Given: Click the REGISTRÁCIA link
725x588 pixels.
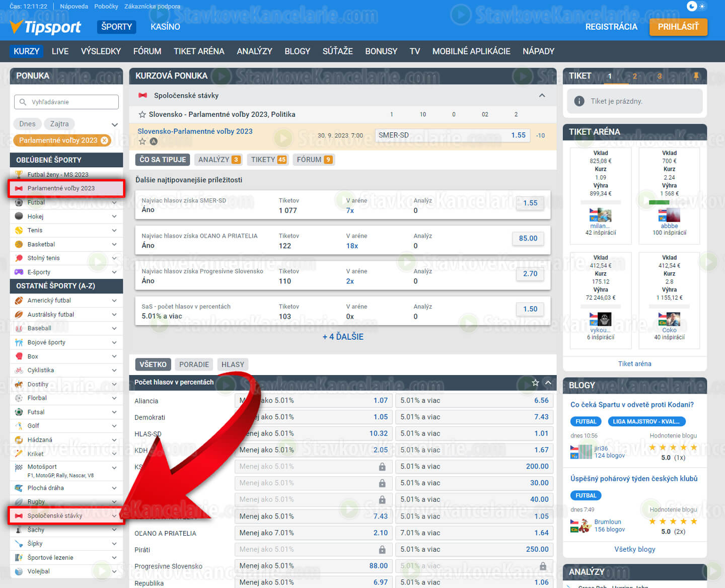Looking at the screenshot, I should [611, 27].
